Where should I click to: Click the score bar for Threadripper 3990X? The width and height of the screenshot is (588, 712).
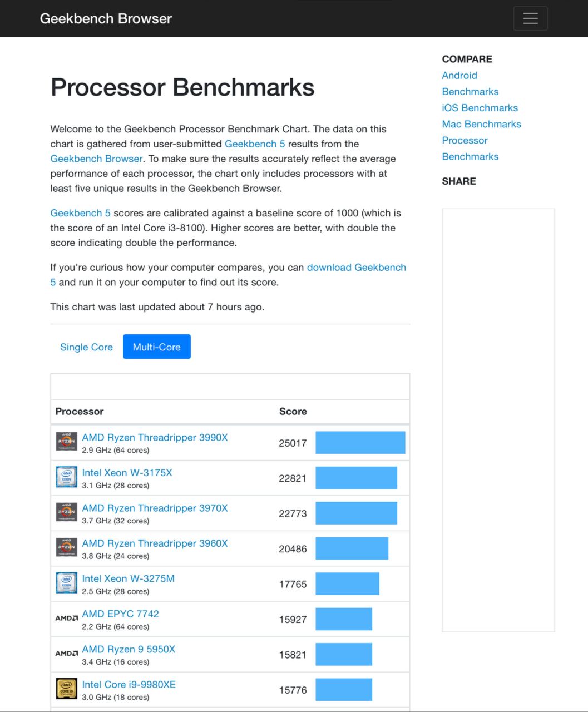(x=360, y=443)
